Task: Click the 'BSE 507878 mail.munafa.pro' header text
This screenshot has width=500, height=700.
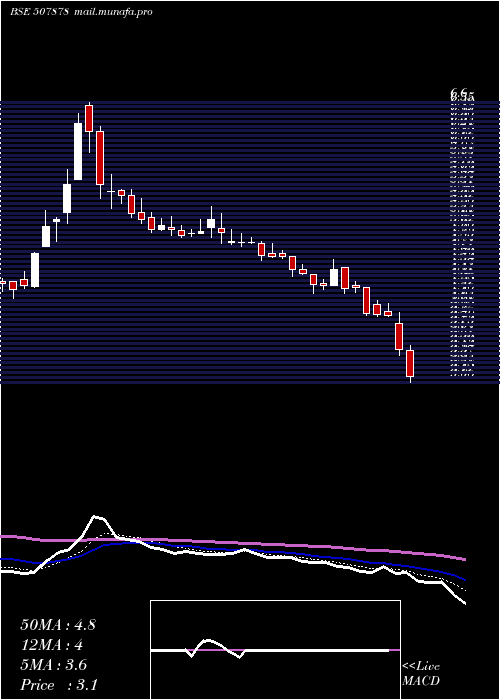Action: point(81,12)
